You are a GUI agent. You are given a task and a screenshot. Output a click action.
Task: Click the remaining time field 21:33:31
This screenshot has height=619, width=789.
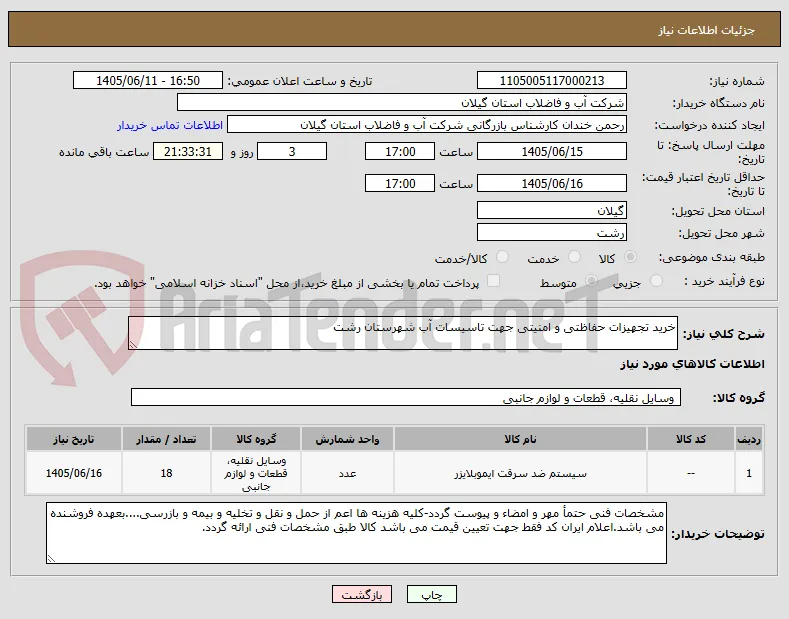(188, 151)
